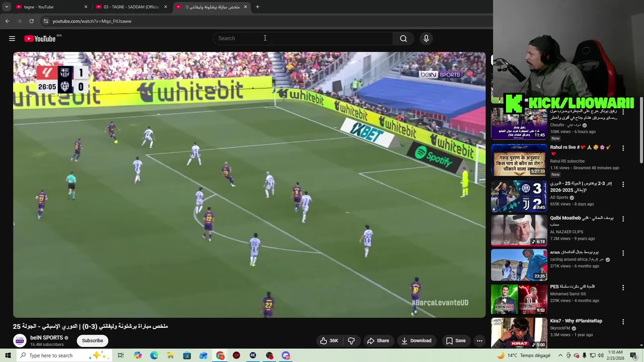The width and height of the screenshot is (644, 362).
Task: Open options menu for Inter-Juventus video
Action: 623,185
